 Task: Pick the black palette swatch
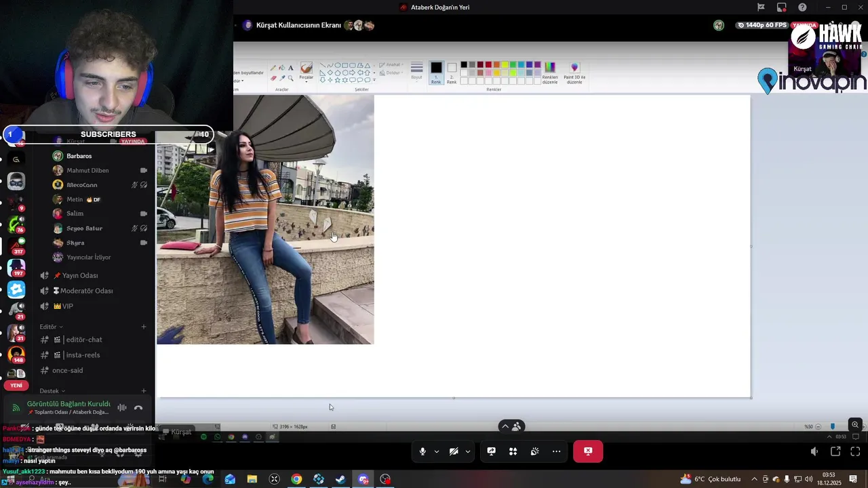(x=464, y=65)
